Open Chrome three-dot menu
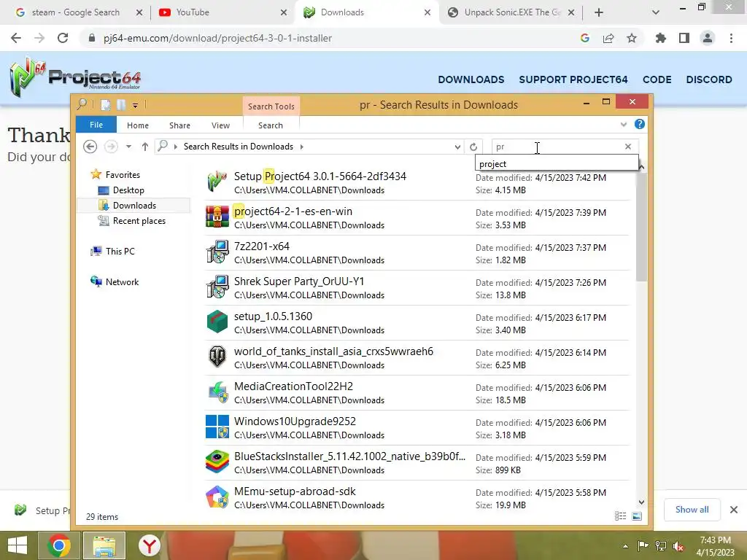 click(x=731, y=38)
